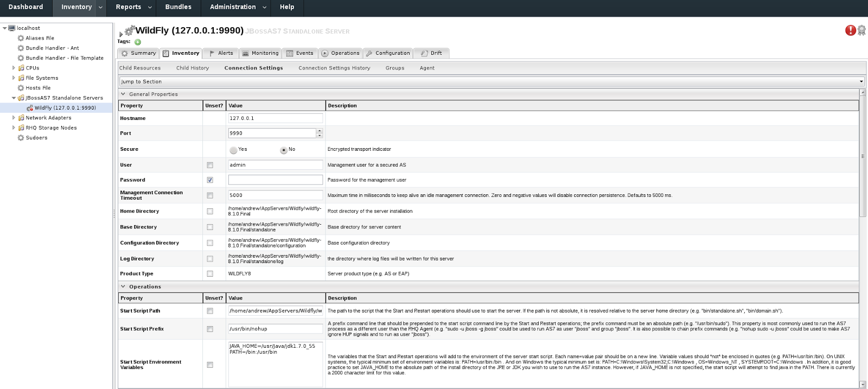Click the Hosts File gear icon
868x389 pixels.
21,87
